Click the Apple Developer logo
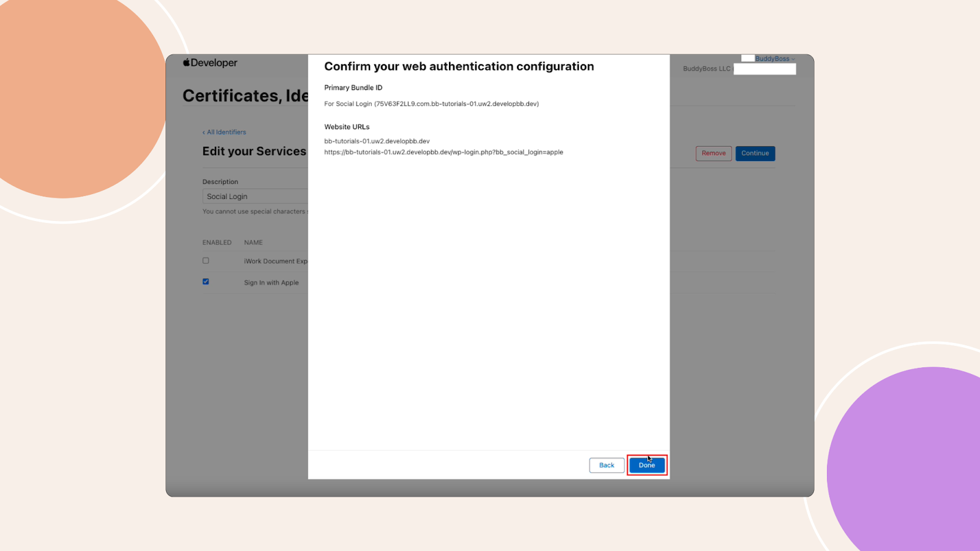Viewport: 980px width, 551px height. pos(210,62)
